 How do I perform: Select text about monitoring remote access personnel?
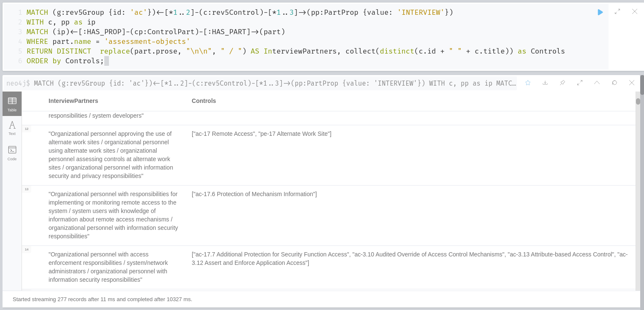(x=113, y=215)
